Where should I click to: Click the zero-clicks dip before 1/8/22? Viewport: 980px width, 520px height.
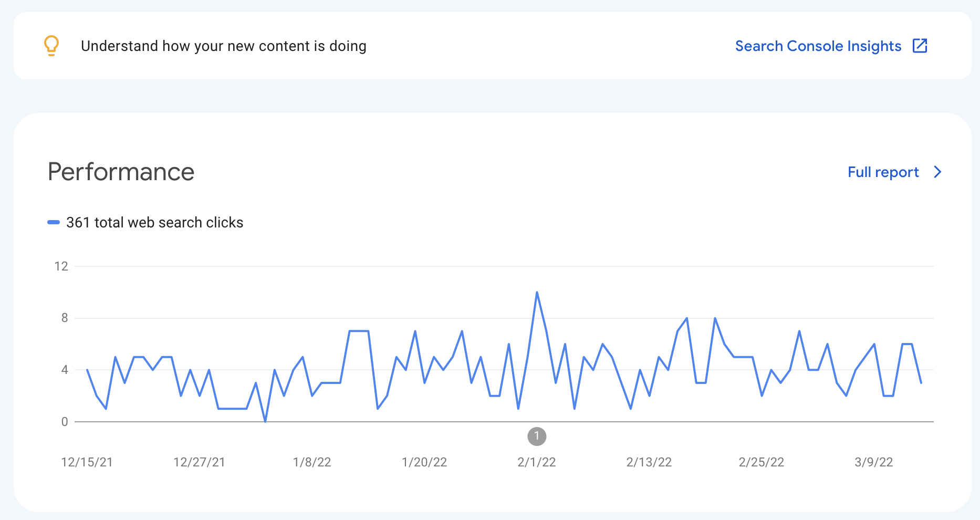pyautogui.click(x=265, y=421)
